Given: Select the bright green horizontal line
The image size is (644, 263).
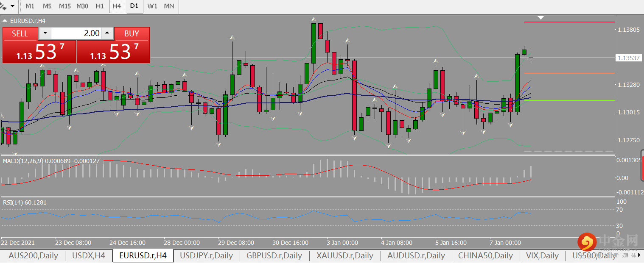Looking at the screenshot, I should tap(569, 100).
